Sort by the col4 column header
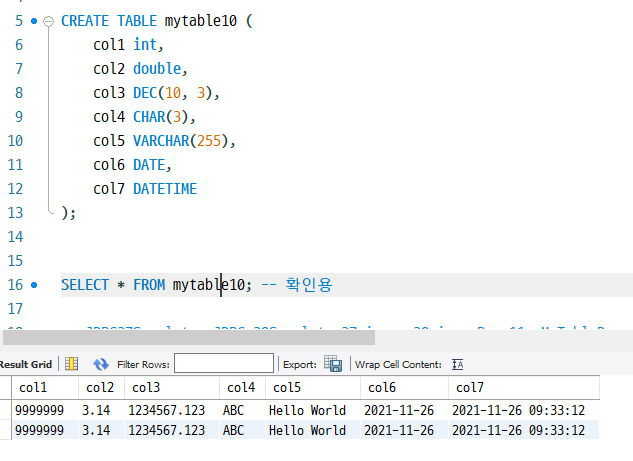This screenshot has height=461, width=633. [242, 388]
